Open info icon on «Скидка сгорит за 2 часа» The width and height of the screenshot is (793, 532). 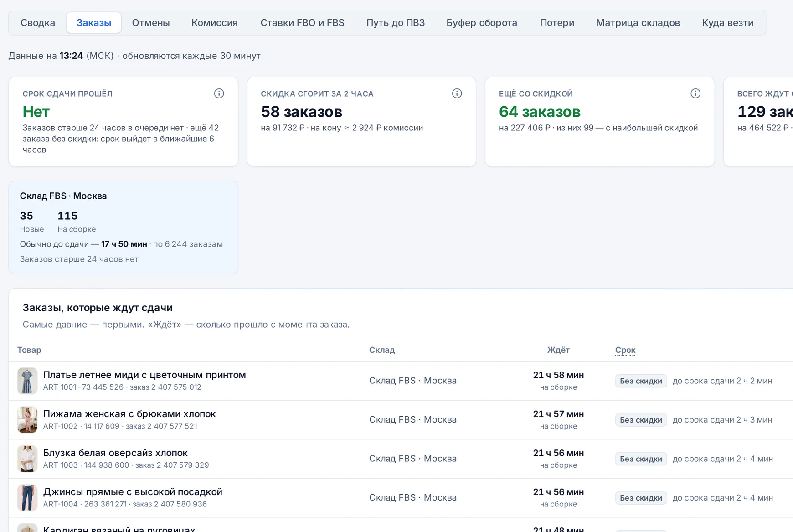[x=457, y=93]
